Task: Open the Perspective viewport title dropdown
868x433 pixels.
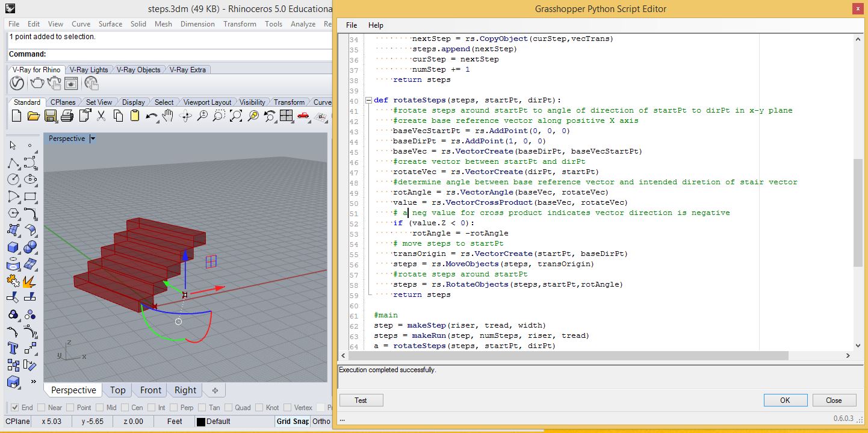Action: click(x=93, y=139)
